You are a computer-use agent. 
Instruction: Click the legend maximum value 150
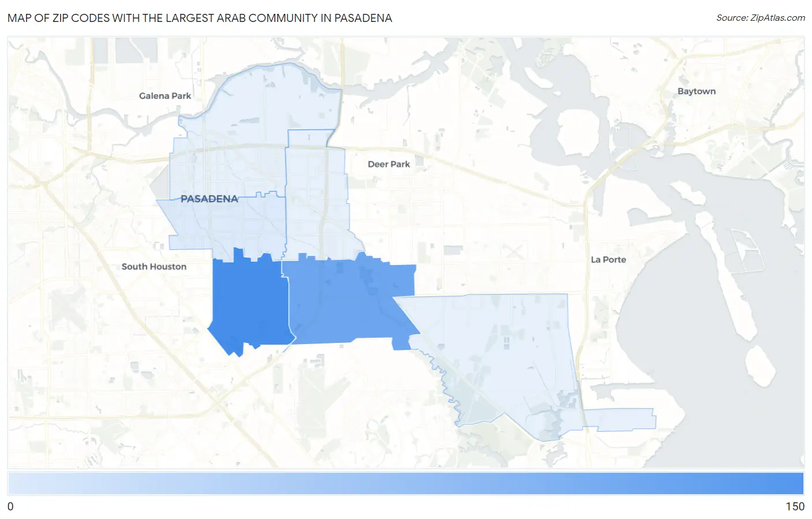click(x=795, y=506)
